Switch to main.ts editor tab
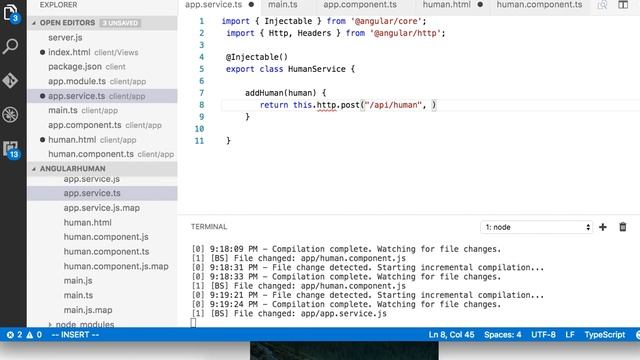The image size is (640, 360). tap(282, 5)
